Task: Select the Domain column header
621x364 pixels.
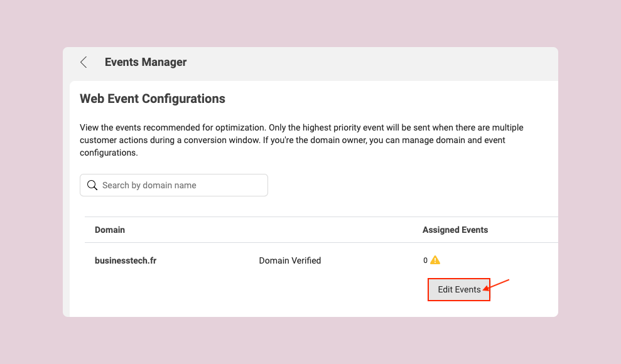Action: [x=110, y=230]
